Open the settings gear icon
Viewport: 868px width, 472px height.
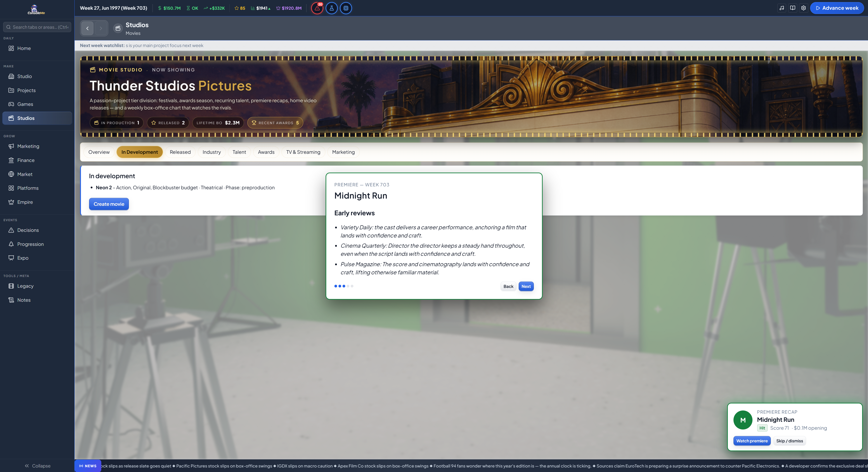click(x=804, y=8)
